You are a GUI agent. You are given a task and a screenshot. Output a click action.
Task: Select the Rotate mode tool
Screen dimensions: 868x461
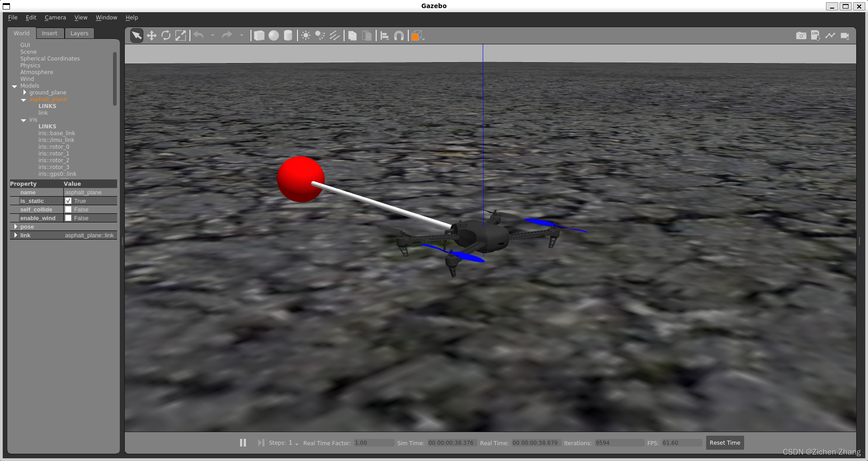click(166, 35)
